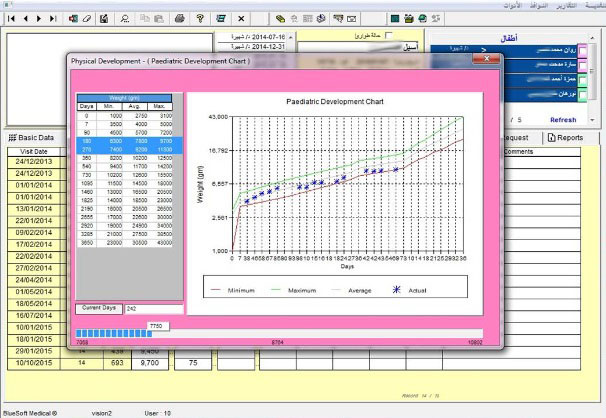
Task: Click the Refresh link in children panel
Action: click(563, 120)
